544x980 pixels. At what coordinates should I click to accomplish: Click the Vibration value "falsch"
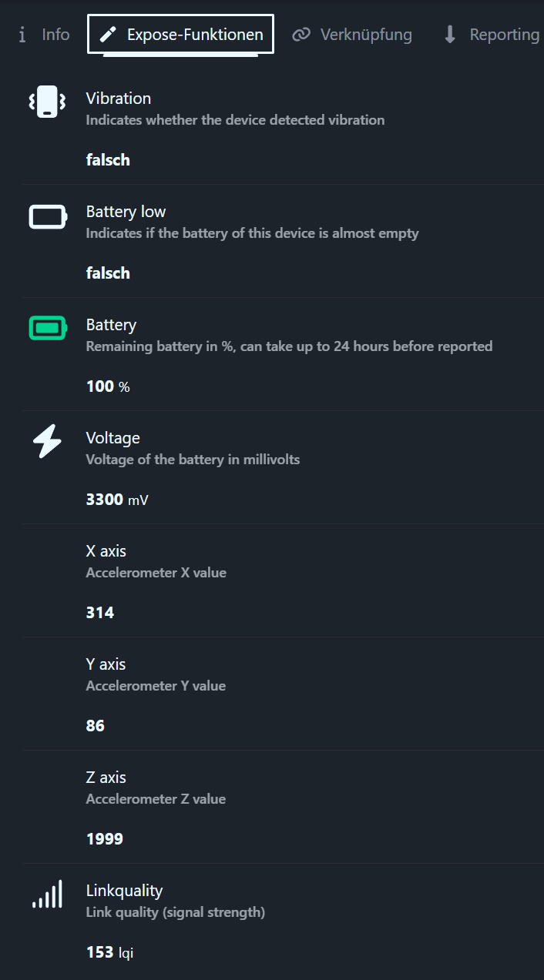pyautogui.click(x=108, y=160)
